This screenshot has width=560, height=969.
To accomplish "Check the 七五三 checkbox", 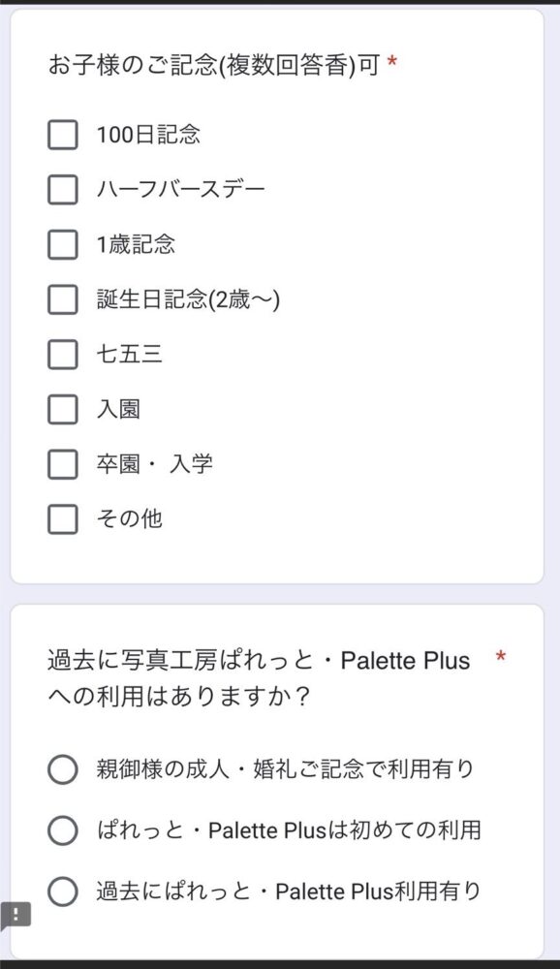I will [62, 354].
